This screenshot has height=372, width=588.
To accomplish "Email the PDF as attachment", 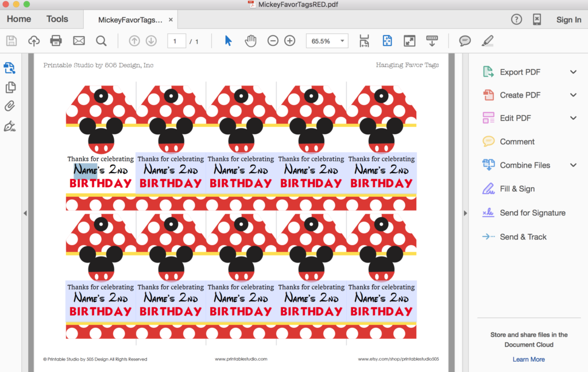I will [78, 41].
